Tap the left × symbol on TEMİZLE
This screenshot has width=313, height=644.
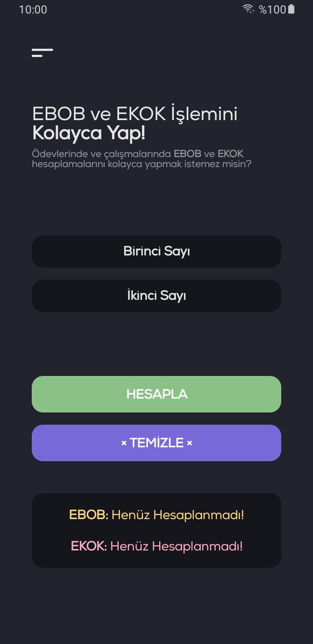124,443
